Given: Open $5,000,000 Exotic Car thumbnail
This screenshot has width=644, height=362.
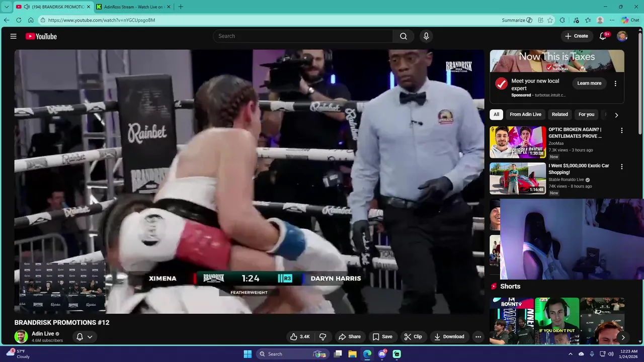Looking at the screenshot, I should pos(518,178).
